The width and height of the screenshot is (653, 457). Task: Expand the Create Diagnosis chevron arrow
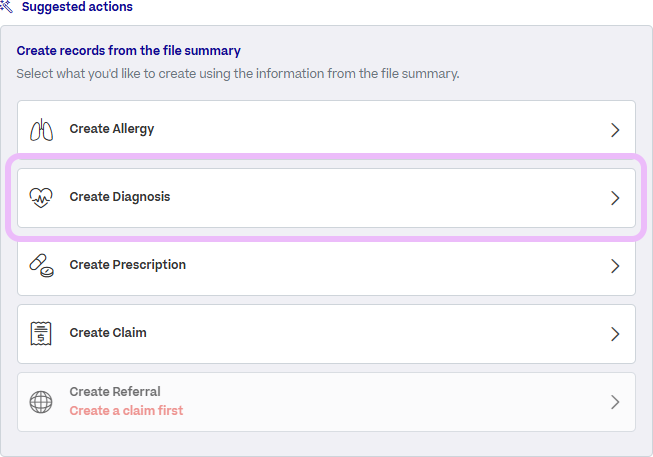click(x=615, y=198)
